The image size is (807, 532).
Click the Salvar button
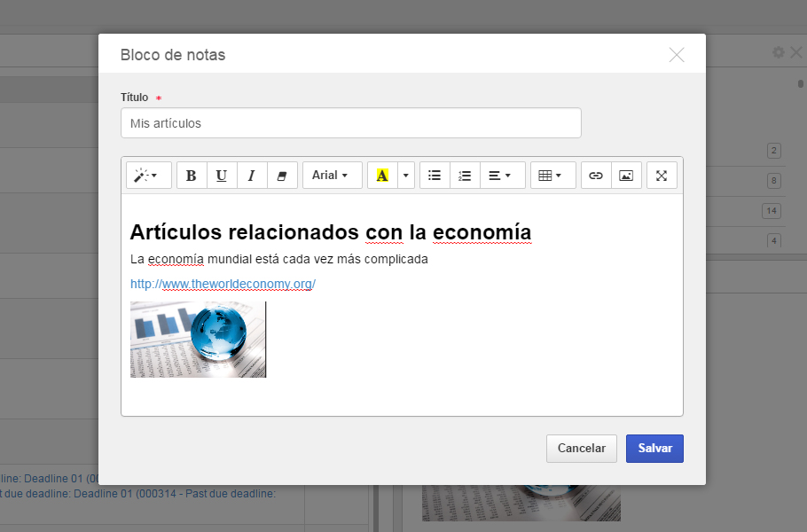[654, 448]
